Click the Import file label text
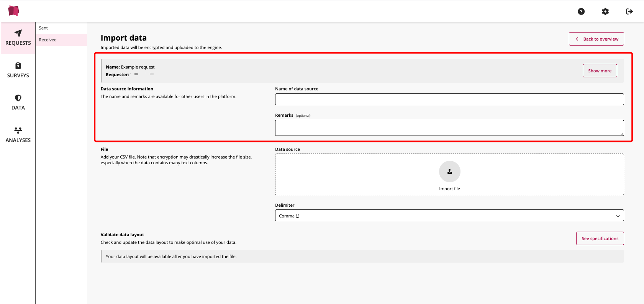The height and width of the screenshot is (304, 644). point(449,189)
